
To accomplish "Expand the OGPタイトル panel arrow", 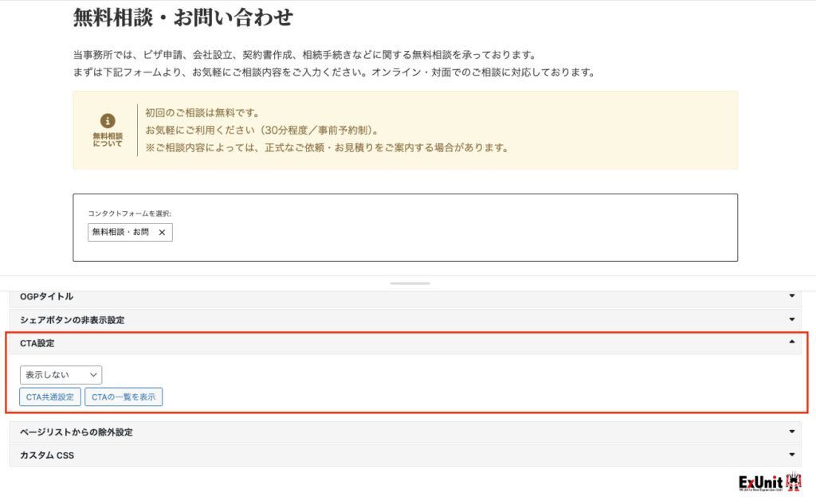I will [x=791, y=296].
